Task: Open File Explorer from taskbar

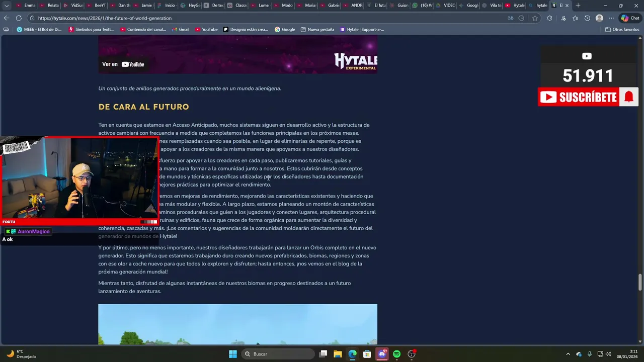Action: point(338,354)
